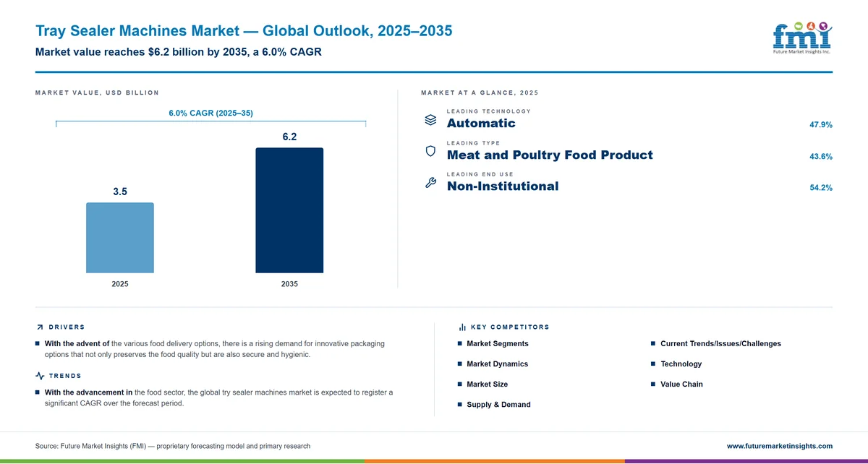Image resolution: width=868 pixels, height=464 pixels.
Task: Click the 'MARKET VALUE, USD BILLION' heading
Action: tap(97, 93)
